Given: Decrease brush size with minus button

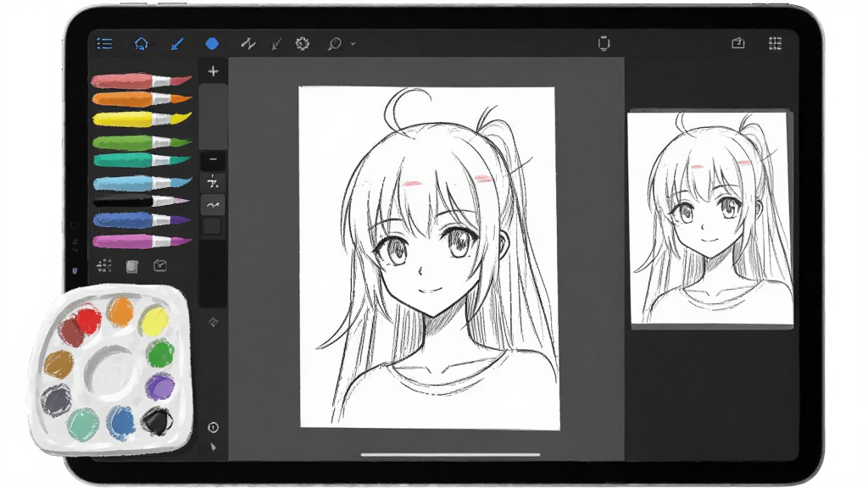Looking at the screenshot, I should [213, 160].
